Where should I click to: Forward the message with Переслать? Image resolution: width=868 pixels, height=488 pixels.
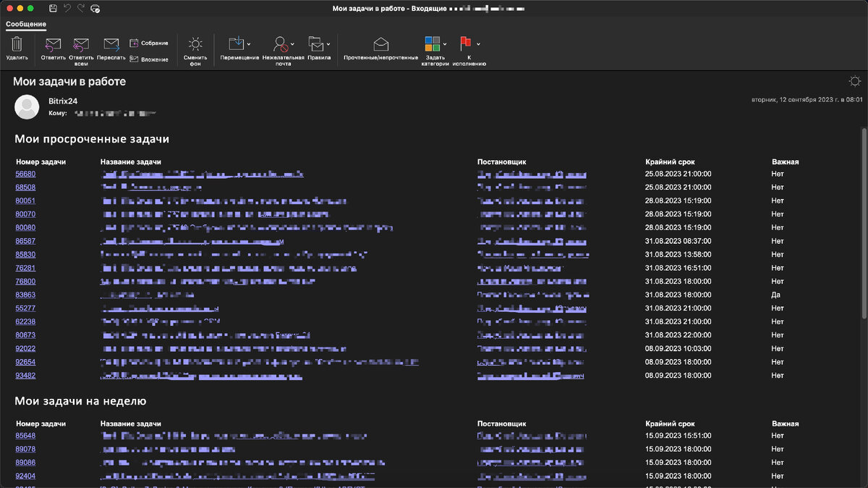111,45
